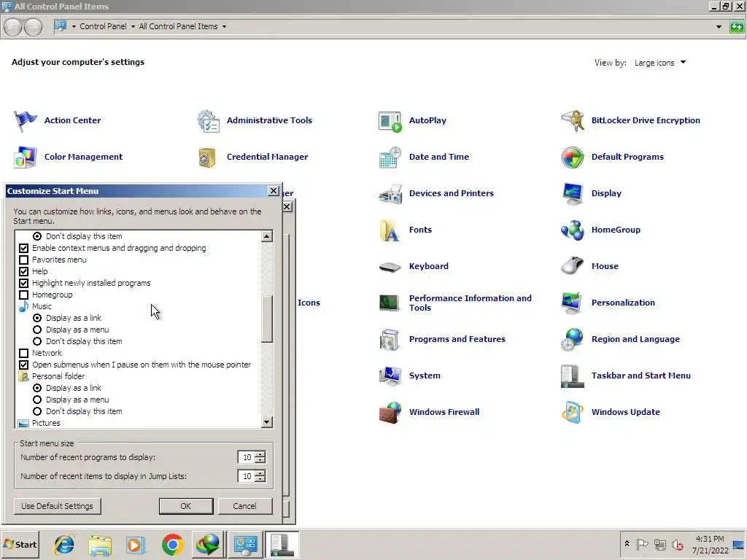Expand the root breadcrumb arrow beside computer icon
The width and height of the screenshot is (747, 560).
74,27
